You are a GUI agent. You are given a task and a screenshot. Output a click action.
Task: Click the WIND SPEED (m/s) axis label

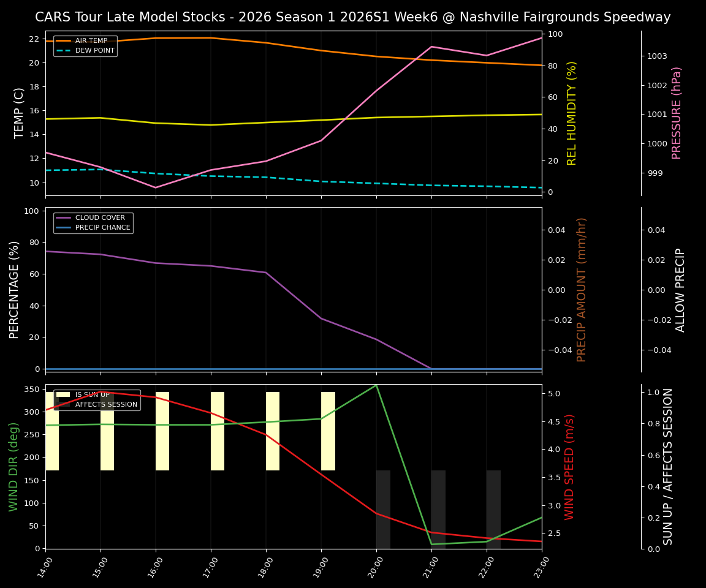(569, 467)
